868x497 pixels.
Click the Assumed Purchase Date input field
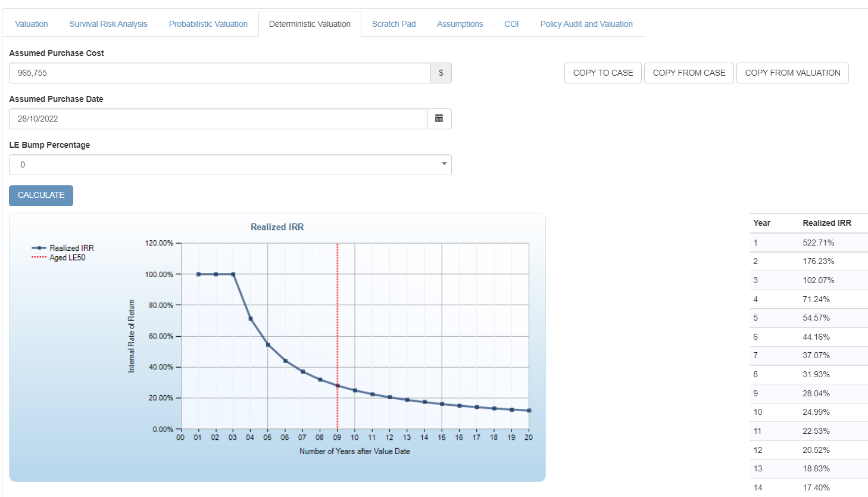tap(217, 119)
